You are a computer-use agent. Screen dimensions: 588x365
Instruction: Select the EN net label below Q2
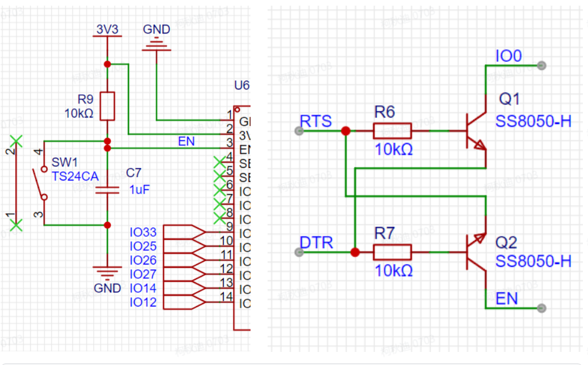click(507, 298)
